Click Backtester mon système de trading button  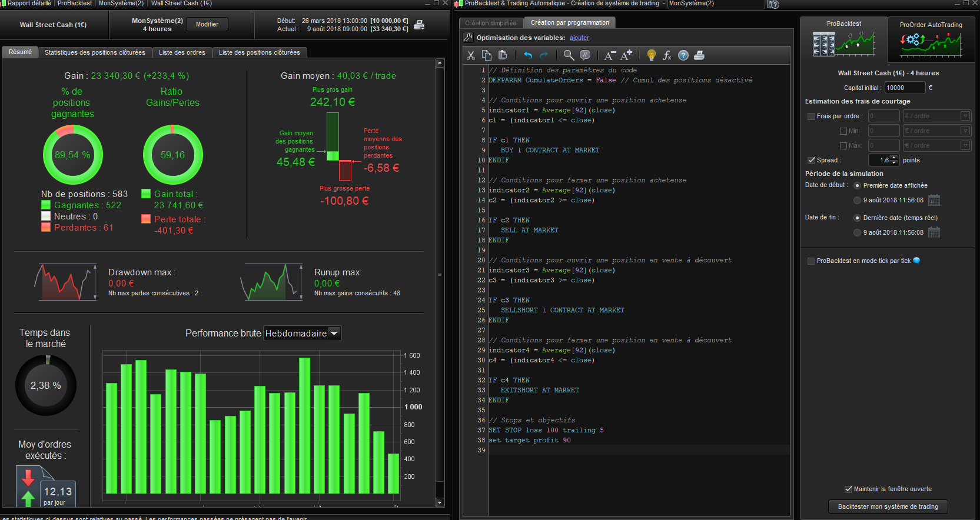(x=888, y=506)
